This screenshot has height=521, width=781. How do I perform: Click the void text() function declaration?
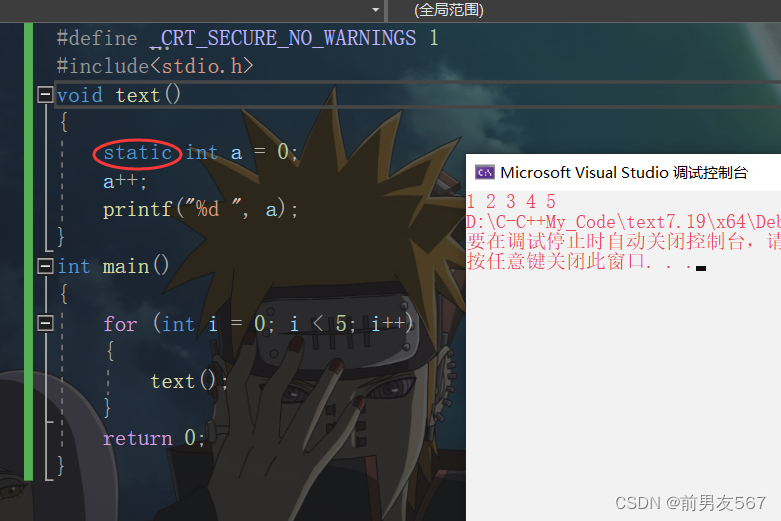[x=119, y=95]
